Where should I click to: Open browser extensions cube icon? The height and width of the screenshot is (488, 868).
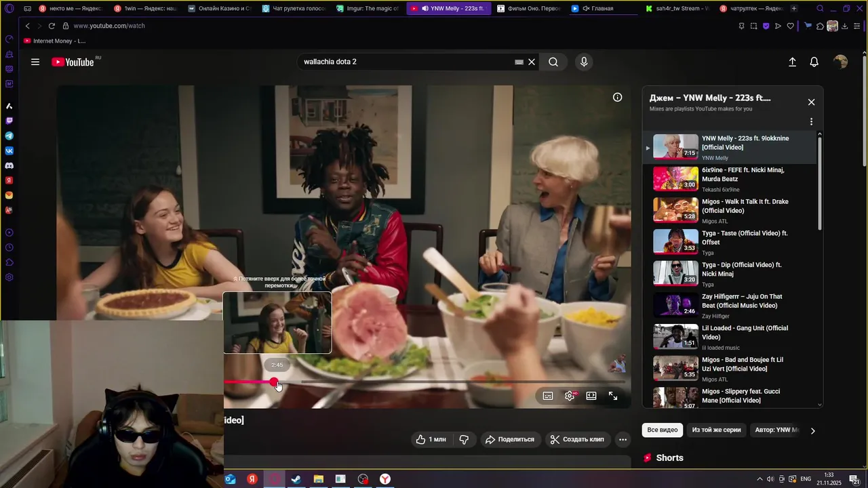(x=820, y=26)
